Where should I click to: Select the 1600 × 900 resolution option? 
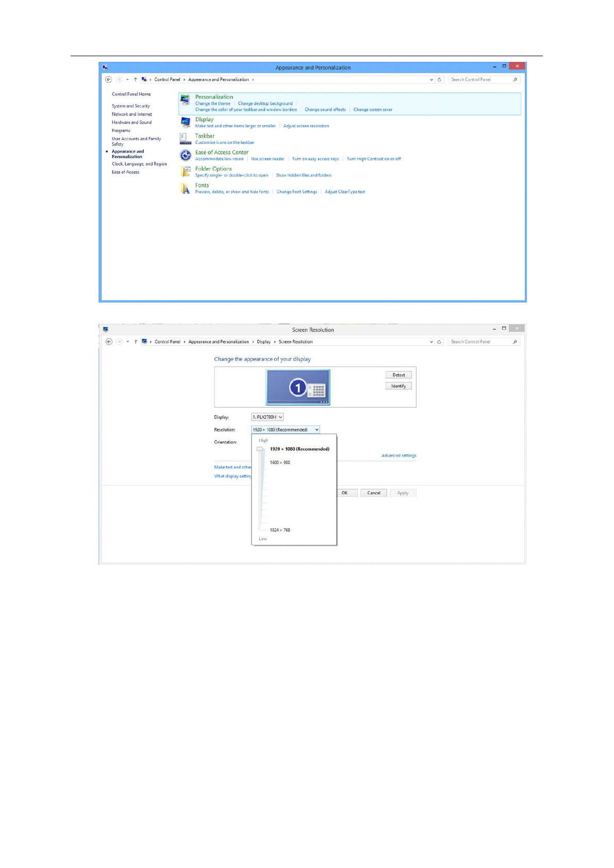pyautogui.click(x=280, y=462)
